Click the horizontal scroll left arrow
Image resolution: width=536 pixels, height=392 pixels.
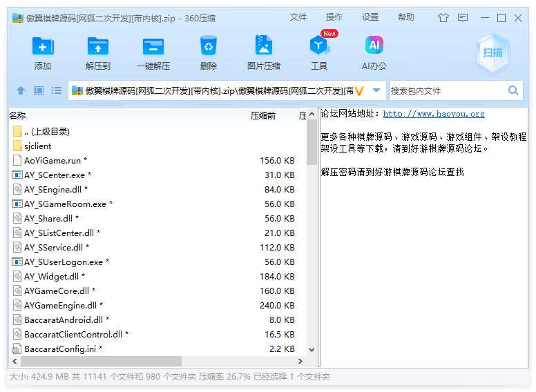pos(15,361)
